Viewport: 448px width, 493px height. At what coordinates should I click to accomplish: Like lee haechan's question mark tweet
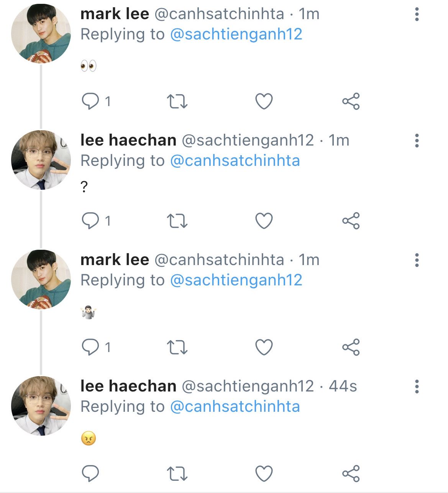tap(264, 221)
